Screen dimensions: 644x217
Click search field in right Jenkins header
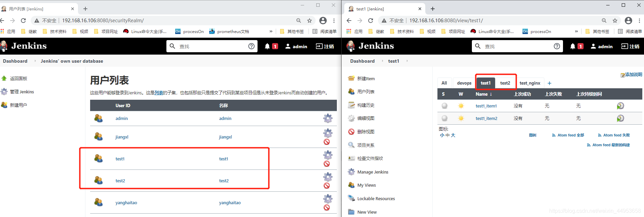[517, 46]
